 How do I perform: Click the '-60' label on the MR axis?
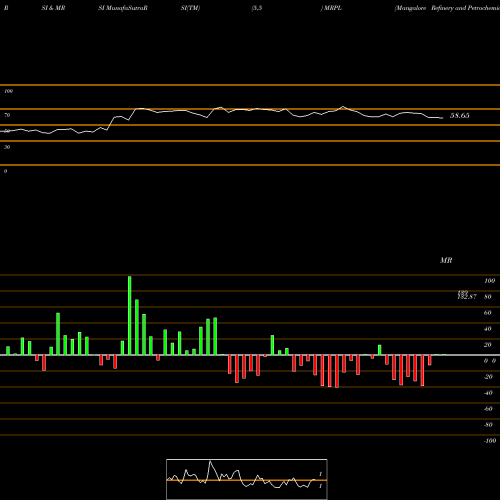488,409
